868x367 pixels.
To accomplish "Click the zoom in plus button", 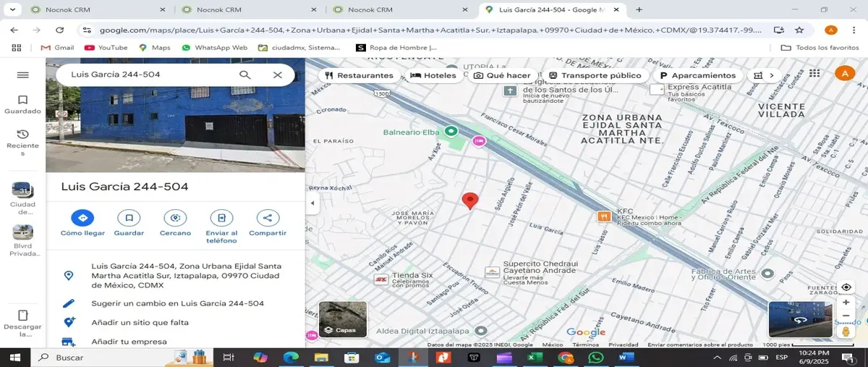I will pos(846,302).
